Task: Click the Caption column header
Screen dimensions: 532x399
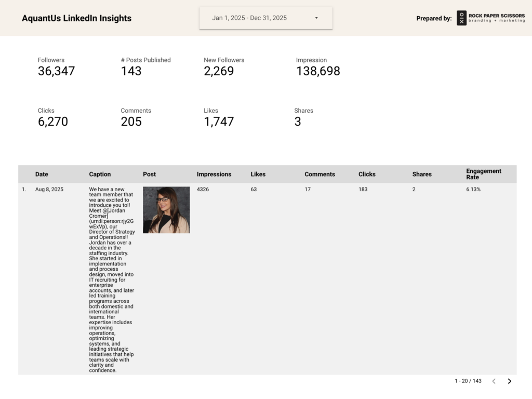Action: [100, 175]
